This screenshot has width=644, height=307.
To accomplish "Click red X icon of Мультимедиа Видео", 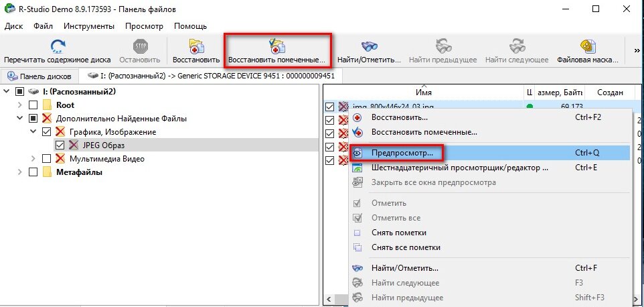I will coord(61,159).
